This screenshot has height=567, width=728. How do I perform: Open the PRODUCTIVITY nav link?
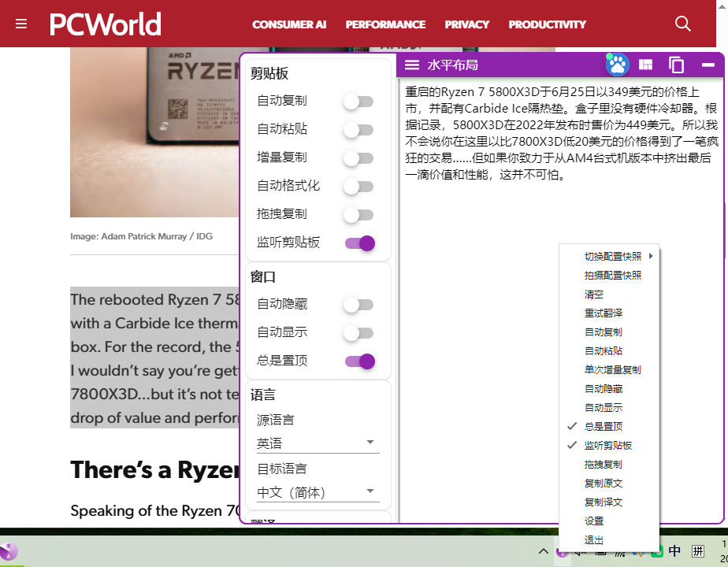click(x=548, y=24)
